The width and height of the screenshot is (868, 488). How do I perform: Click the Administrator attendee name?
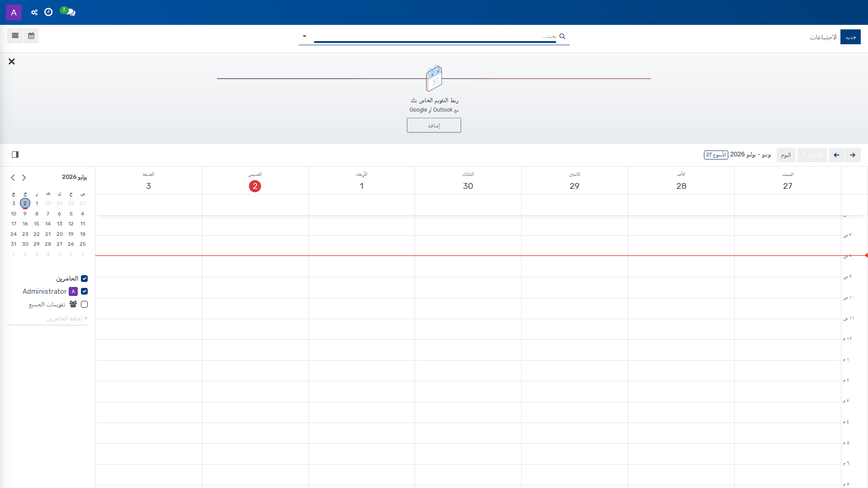[45, 291]
